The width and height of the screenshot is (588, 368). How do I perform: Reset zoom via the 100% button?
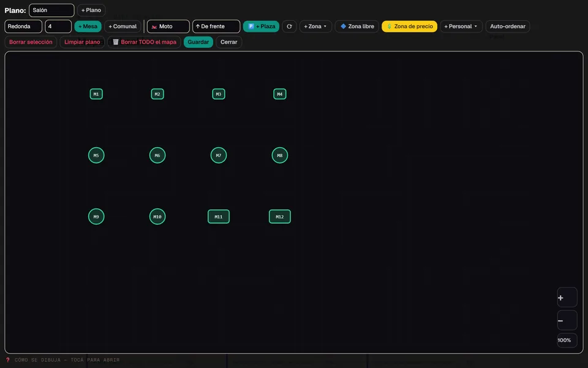point(567,340)
